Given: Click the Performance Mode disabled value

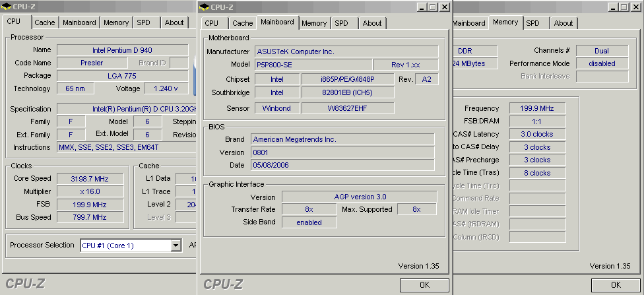Looking at the screenshot, I should (x=602, y=63).
